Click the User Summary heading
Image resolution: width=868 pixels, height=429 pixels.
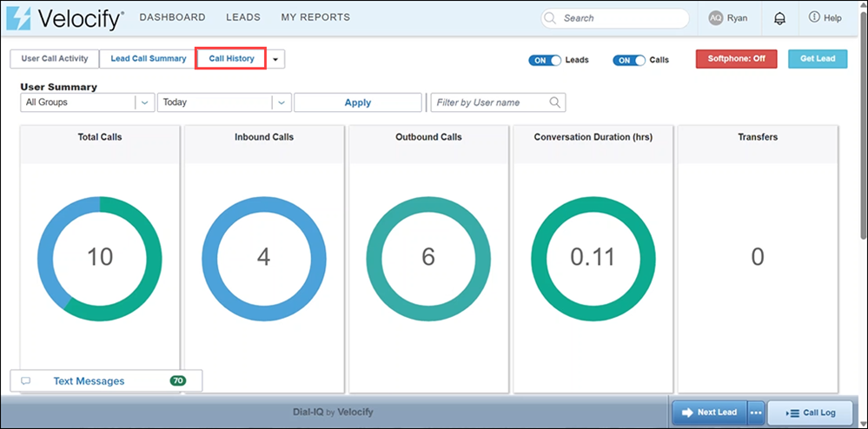[59, 87]
